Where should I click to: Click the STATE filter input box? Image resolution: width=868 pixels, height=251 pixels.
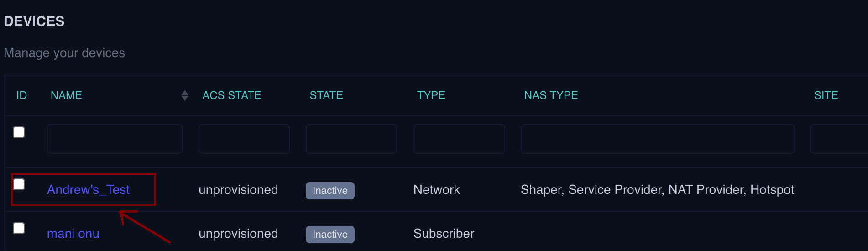(x=351, y=139)
